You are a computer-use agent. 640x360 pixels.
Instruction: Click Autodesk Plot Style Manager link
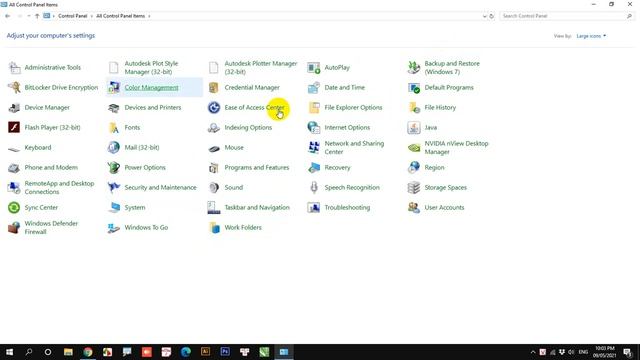pos(151,67)
